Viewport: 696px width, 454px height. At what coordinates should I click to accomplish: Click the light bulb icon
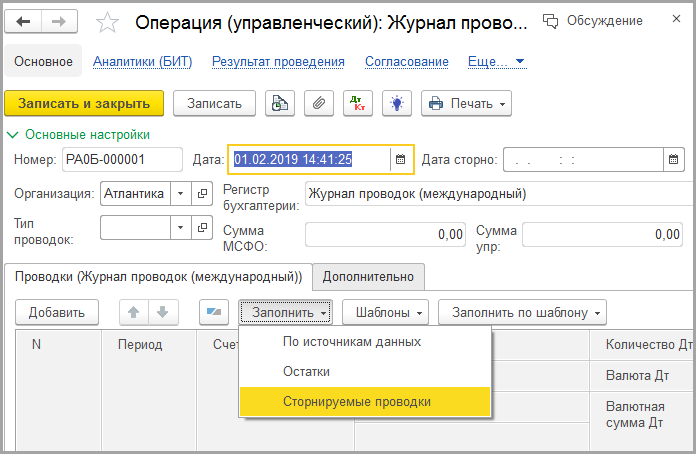pyautogui.click(x=398, y=103)
